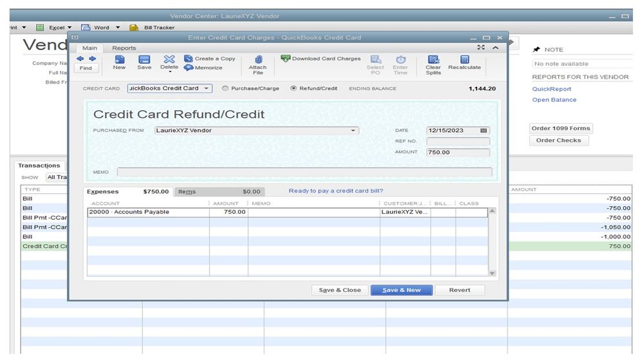Select the Credit Card Credit transaction row

(x=44, y=246)
